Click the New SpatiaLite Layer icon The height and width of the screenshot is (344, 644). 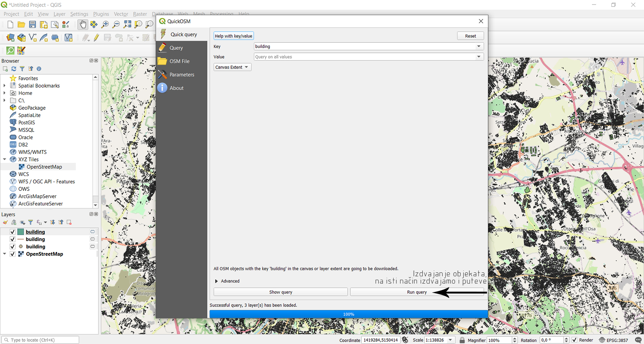44,37
